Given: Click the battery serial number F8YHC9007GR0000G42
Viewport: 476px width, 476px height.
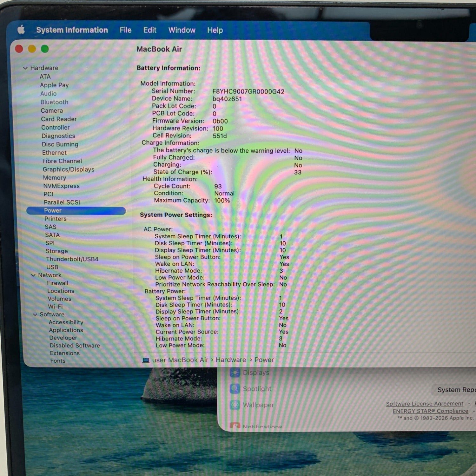Looking at the screenshot, I should coord(248,92).
